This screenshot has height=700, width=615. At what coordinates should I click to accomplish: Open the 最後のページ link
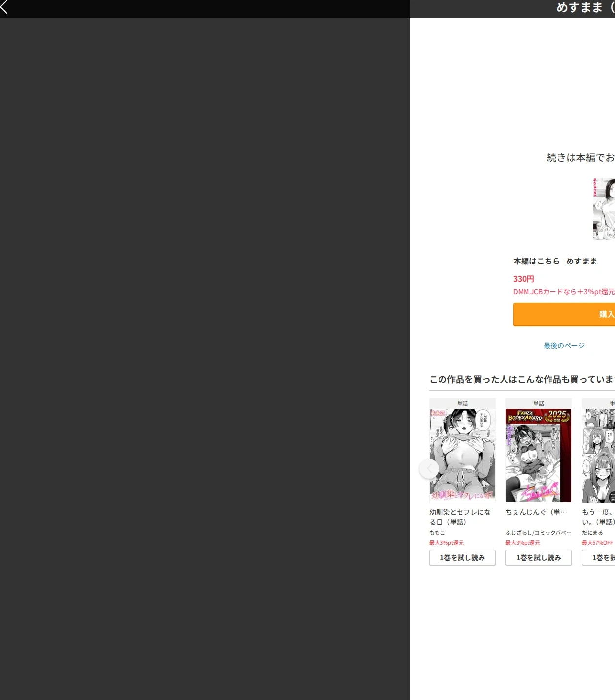(x=564, y=346)
